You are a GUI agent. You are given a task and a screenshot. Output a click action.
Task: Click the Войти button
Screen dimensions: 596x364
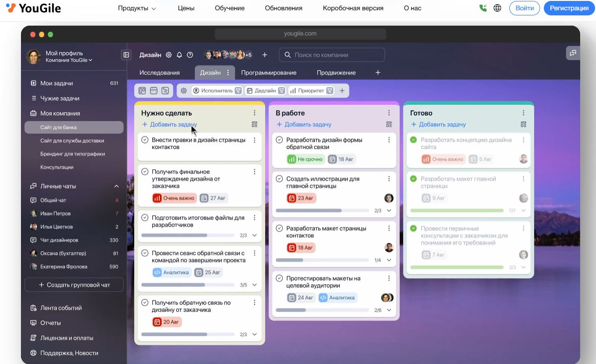[x=525, y=8]
